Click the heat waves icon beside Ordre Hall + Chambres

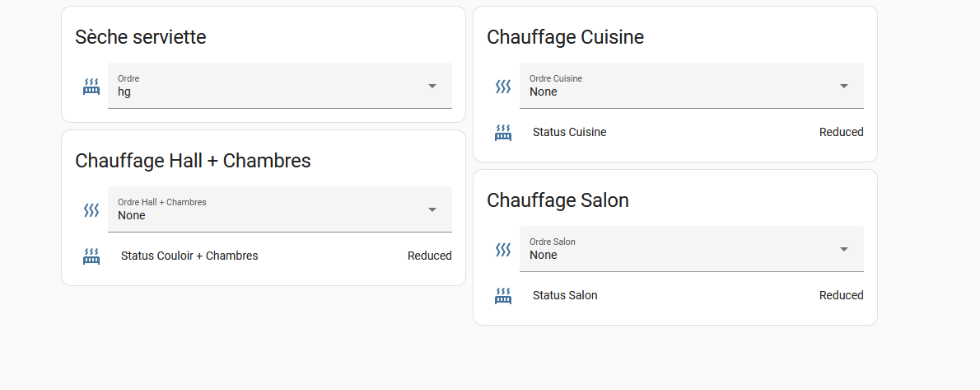tap(91, 210)
